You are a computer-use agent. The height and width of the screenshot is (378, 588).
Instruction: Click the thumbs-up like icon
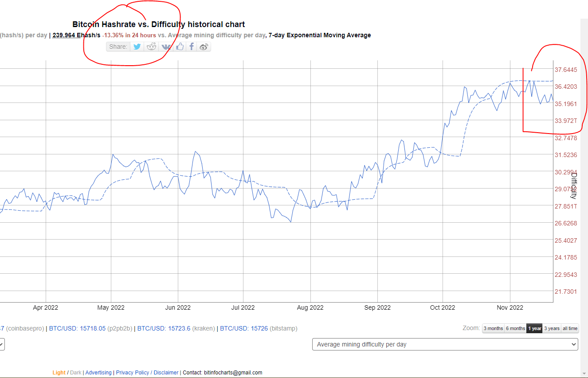(180, 47)
